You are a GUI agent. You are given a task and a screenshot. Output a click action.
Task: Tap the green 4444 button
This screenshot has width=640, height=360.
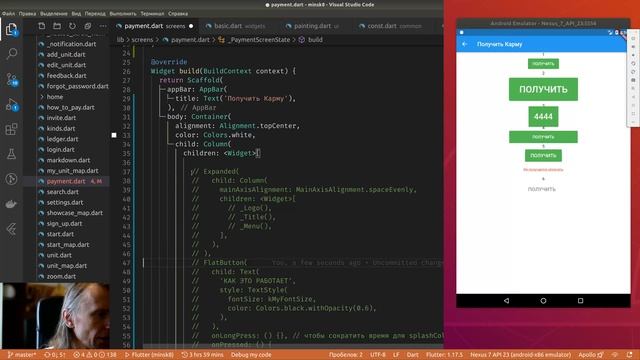tap(543, 117)
